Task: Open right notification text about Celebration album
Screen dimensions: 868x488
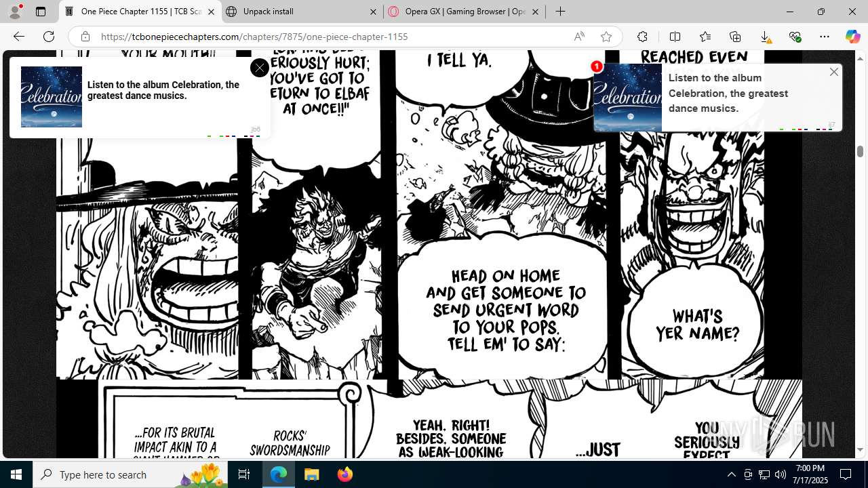Action: pyautogui.click(x=728, y=93)
